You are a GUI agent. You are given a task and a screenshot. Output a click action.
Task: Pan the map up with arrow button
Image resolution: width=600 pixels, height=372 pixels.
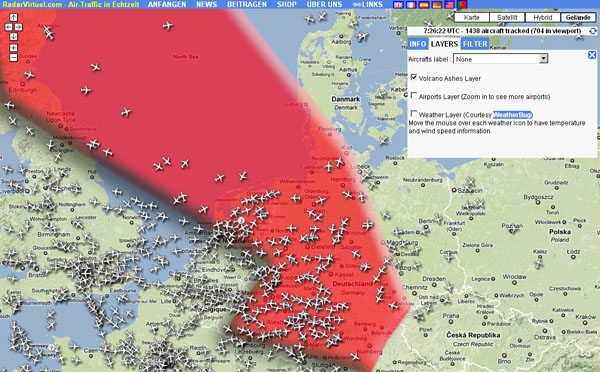pyautogui.click(x=13, y=17)
